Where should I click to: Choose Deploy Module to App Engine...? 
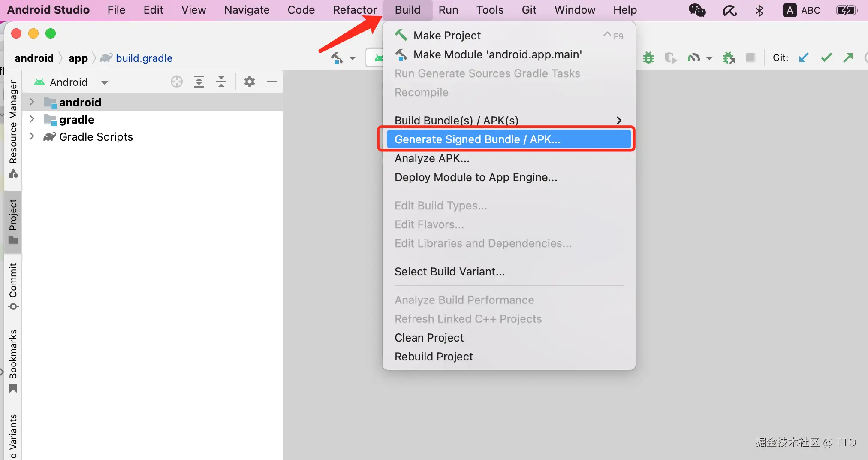tap(509, 177)
